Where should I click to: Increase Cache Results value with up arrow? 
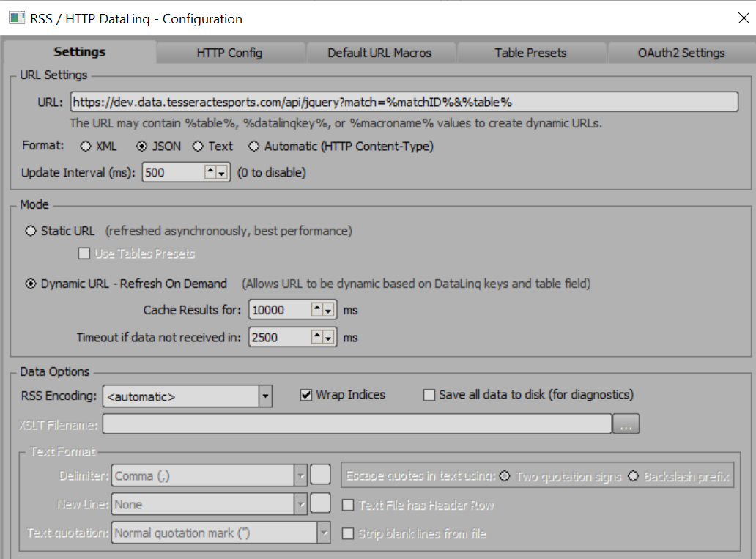(316, 309)
